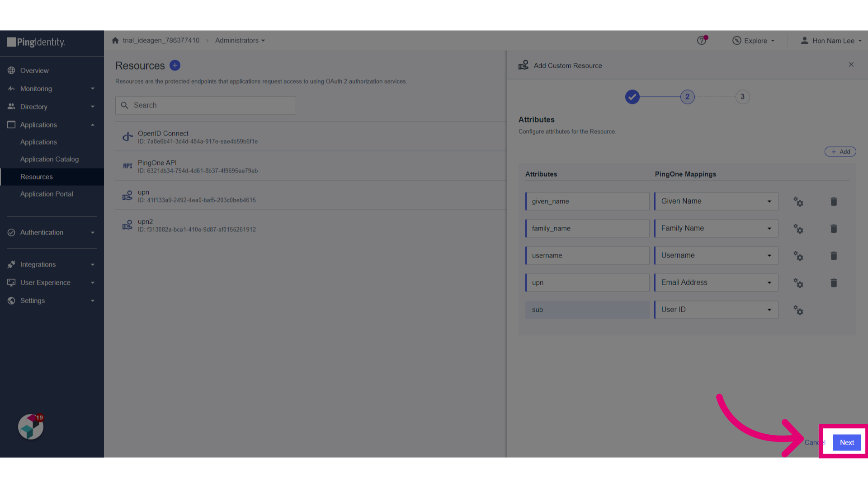Open Overview in the sidebar
This screenshot has width=868, height=488.
[52, 70]
